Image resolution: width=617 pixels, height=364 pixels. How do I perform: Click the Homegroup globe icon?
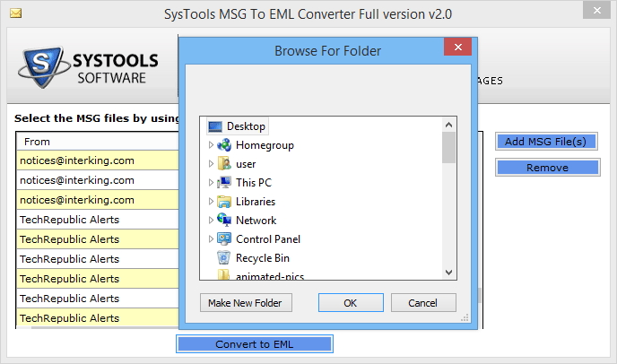(x=224, y=145)
